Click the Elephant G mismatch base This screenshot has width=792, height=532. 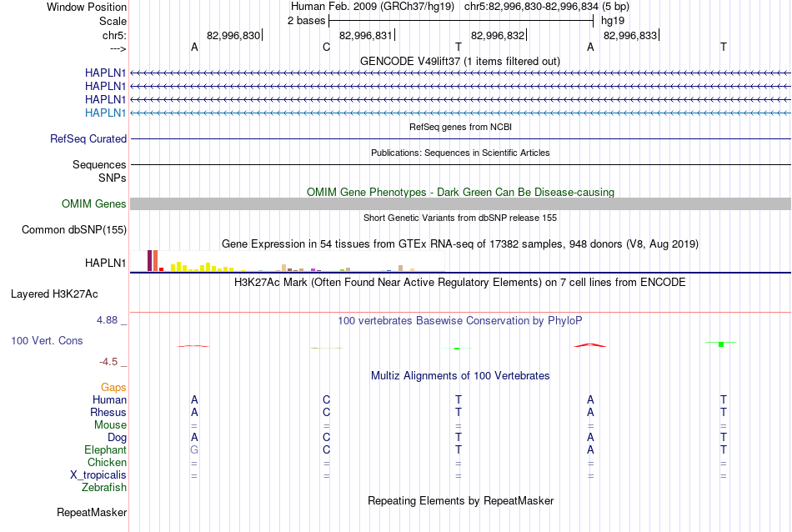click(194, 449)
